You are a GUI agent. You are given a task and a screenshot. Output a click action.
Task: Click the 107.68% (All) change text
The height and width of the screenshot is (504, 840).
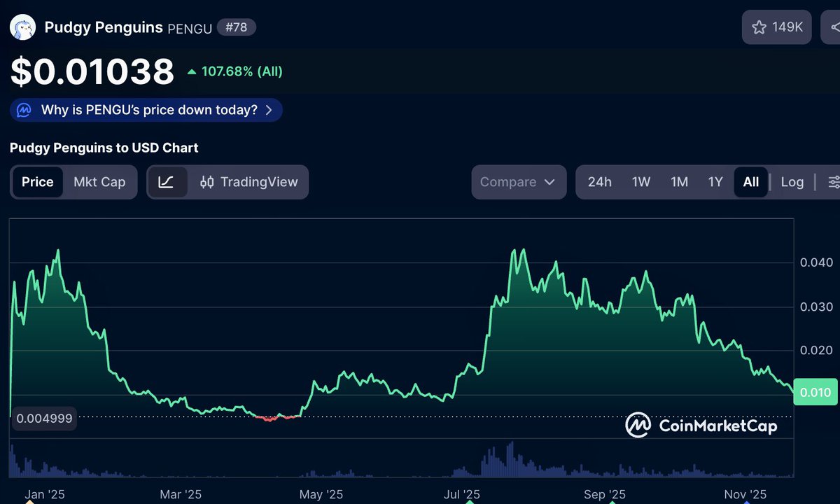242,71
